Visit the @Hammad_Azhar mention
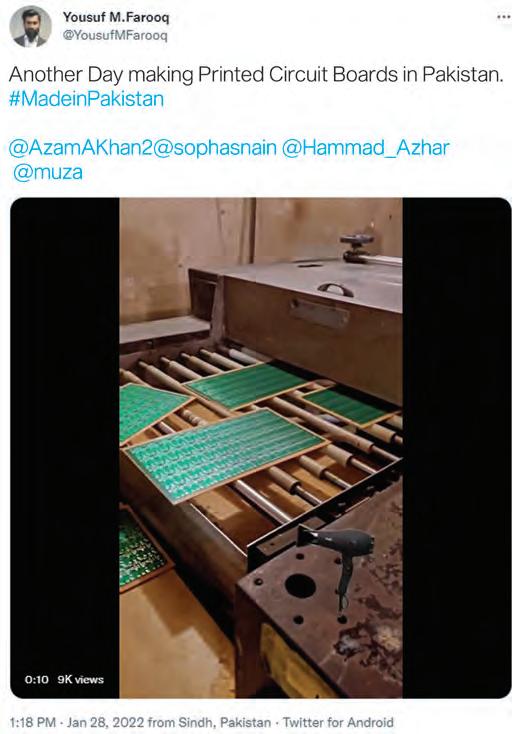Viewport: 527px width, 734px height. coord(366,148)
